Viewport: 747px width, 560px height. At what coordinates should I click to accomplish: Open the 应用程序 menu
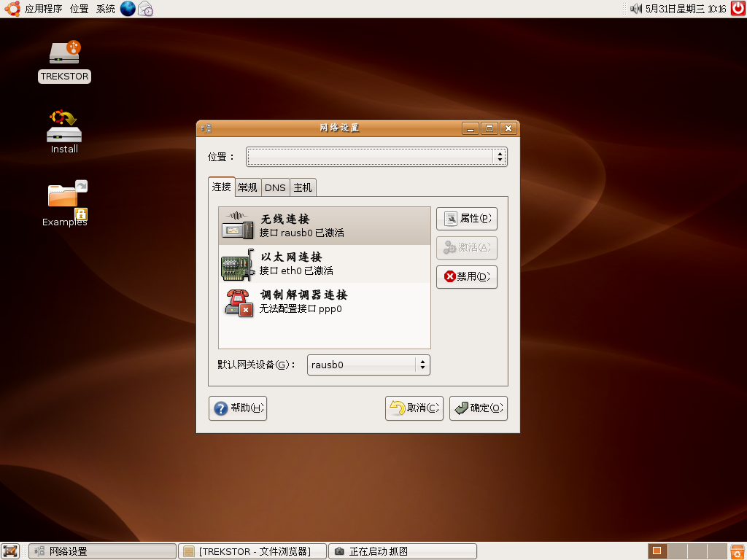[x=43, y=9]
